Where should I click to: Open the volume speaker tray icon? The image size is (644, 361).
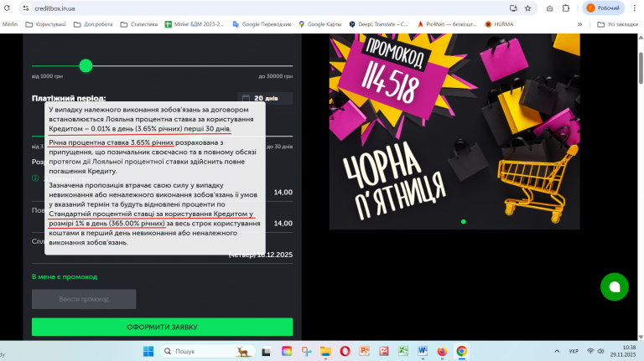click(601, 351)
